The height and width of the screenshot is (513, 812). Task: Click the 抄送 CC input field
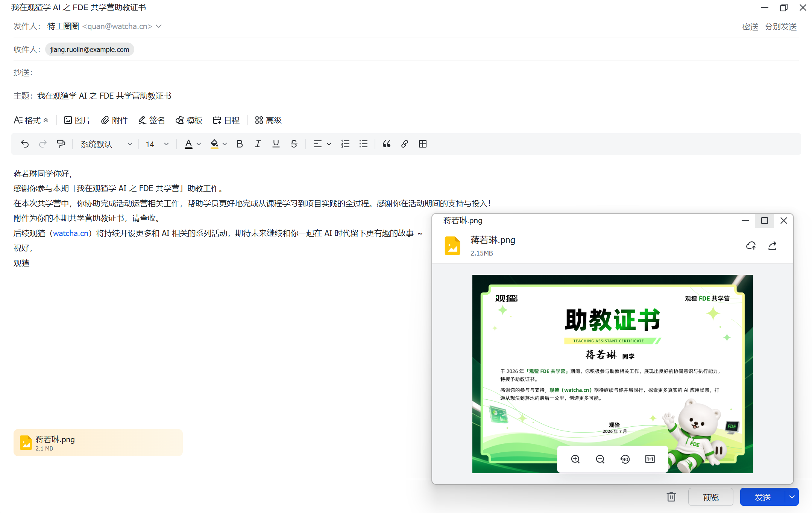pyautogui.click(x=406, y=73)
